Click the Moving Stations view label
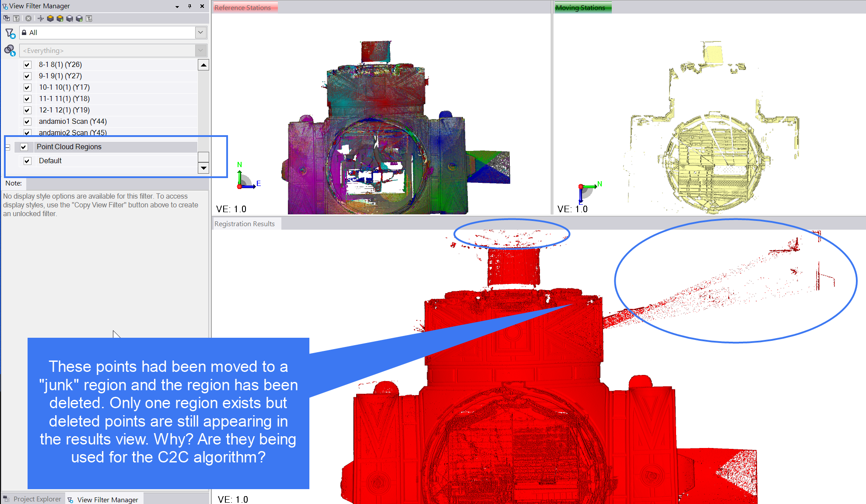Viewport: 866px width, 504px height. coord(580,7)
